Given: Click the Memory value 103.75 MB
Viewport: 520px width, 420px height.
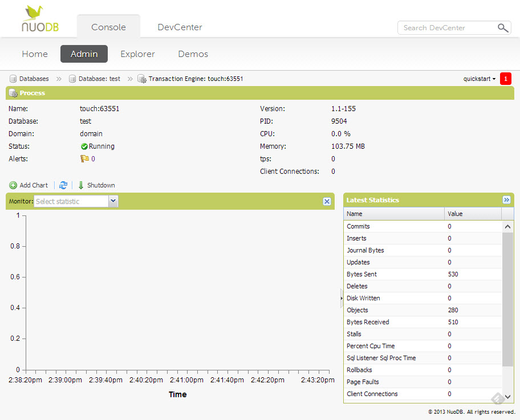Looking at the screenshot, I should pos(348,146).
